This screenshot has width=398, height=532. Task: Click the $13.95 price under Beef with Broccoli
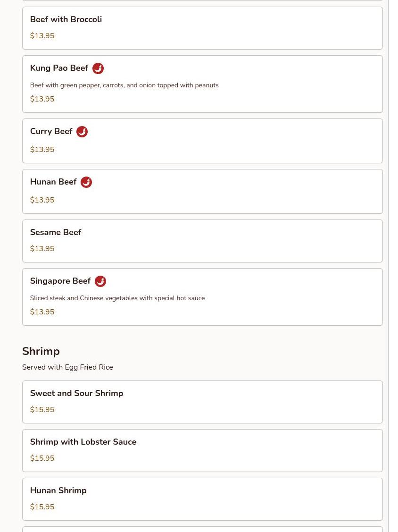(x=42, y=36)
